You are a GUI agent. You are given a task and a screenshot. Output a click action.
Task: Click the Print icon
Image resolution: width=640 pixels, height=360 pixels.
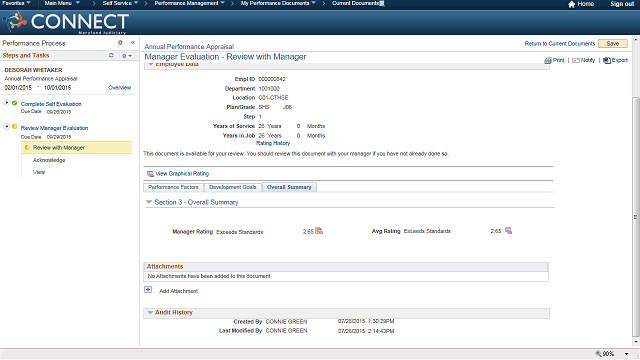[x=547, y=60]
